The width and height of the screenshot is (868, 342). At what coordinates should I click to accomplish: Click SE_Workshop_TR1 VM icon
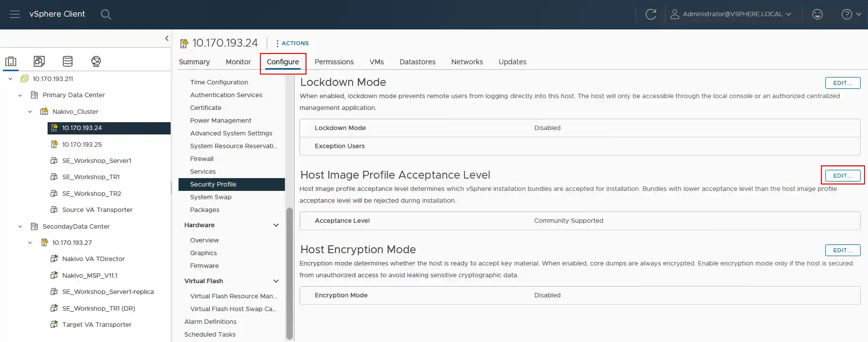pos(54,177)
